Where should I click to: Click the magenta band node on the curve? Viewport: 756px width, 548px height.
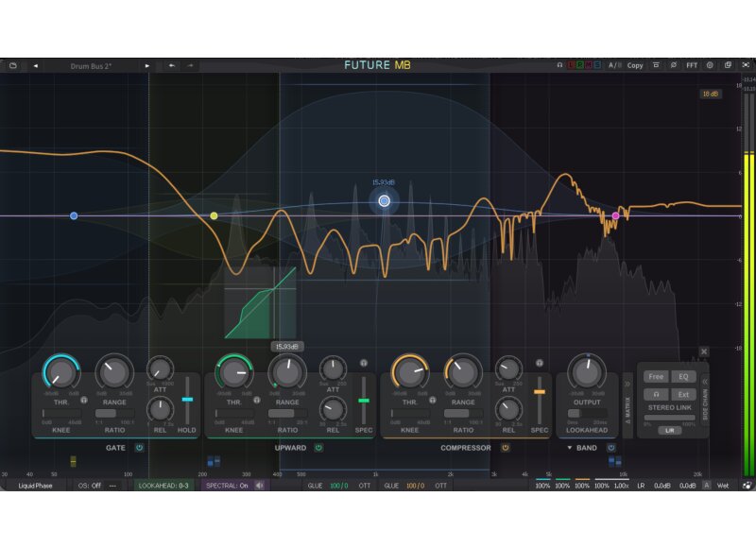tap(616, 216)
